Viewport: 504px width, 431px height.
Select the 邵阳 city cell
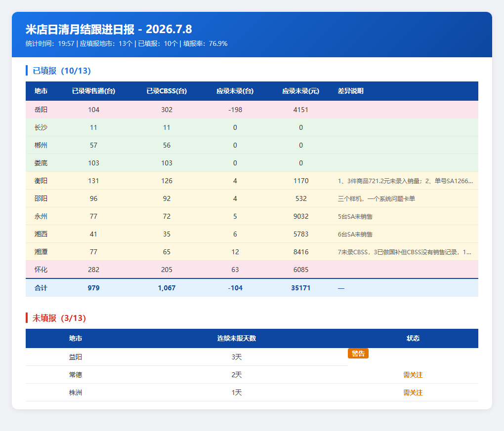pos(41,198)
